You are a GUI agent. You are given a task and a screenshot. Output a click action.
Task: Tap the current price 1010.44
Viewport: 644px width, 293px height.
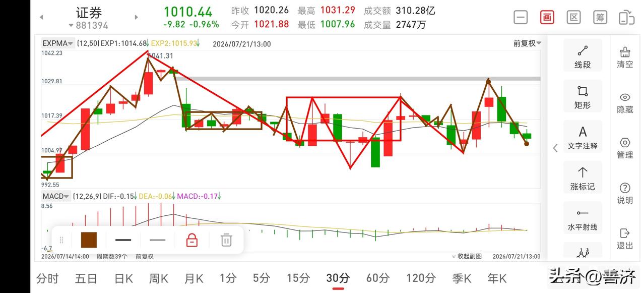coord(188,12)
